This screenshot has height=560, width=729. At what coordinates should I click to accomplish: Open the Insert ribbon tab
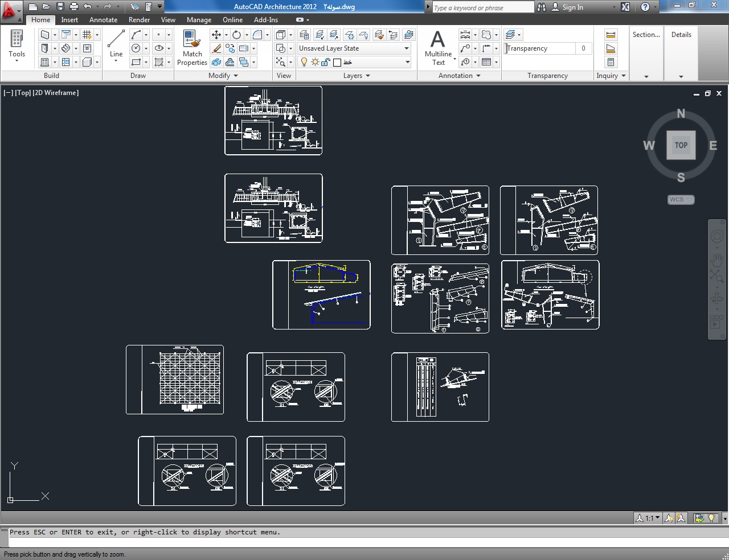pos(69,20)
